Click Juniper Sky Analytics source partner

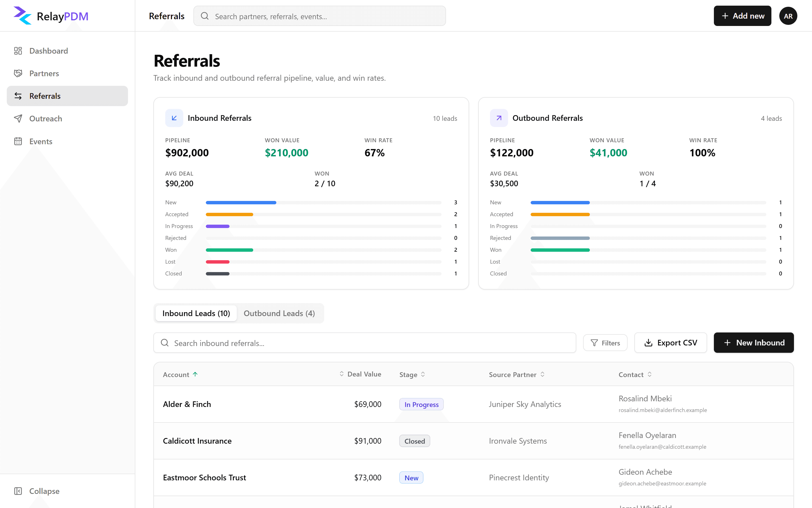click(525, 404)
